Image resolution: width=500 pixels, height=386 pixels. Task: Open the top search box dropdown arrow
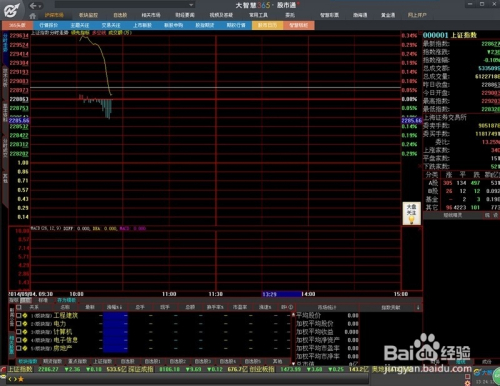click(191, 5)
